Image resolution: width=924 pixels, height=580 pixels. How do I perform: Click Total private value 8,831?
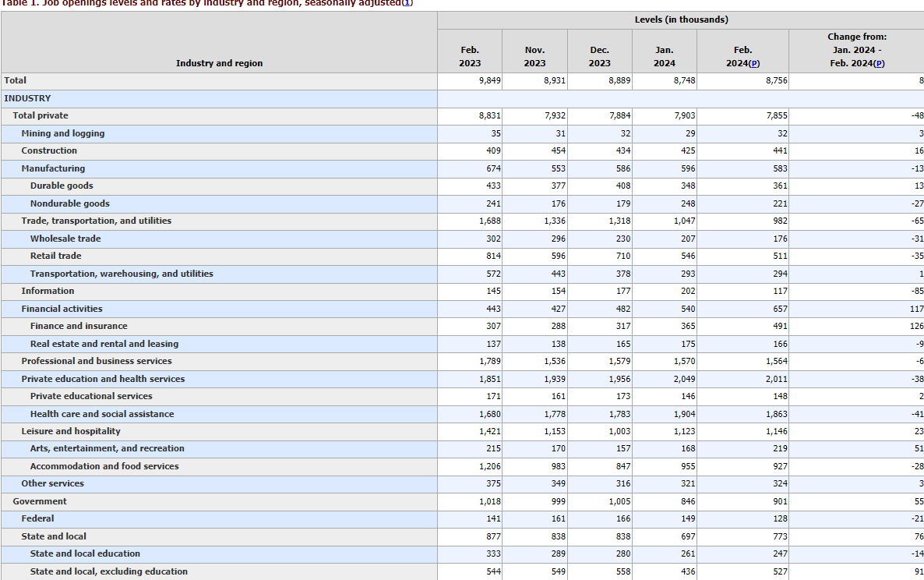click(x=490, y=116)
